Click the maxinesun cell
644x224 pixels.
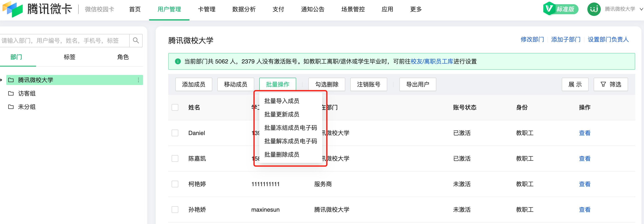click(265, 210)
